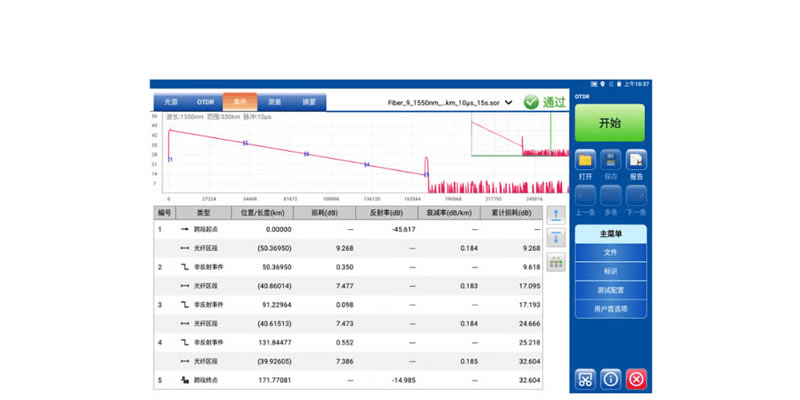Click the down arrow event navigation icon
This screenshot has width=800, height=400.
[557, 239]
